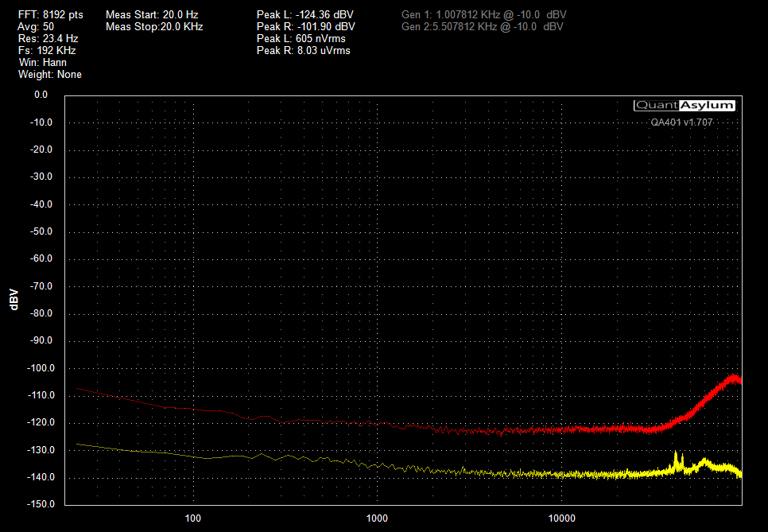Click the 0.0 y-axis tick label
768x532 pixels.
[x=41, y=95]
